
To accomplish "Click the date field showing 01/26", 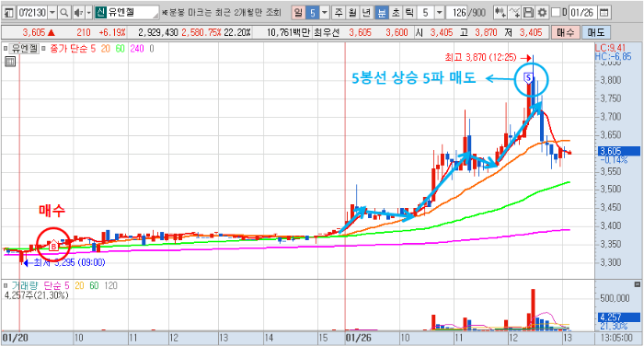I will click(x=582, y=13).
